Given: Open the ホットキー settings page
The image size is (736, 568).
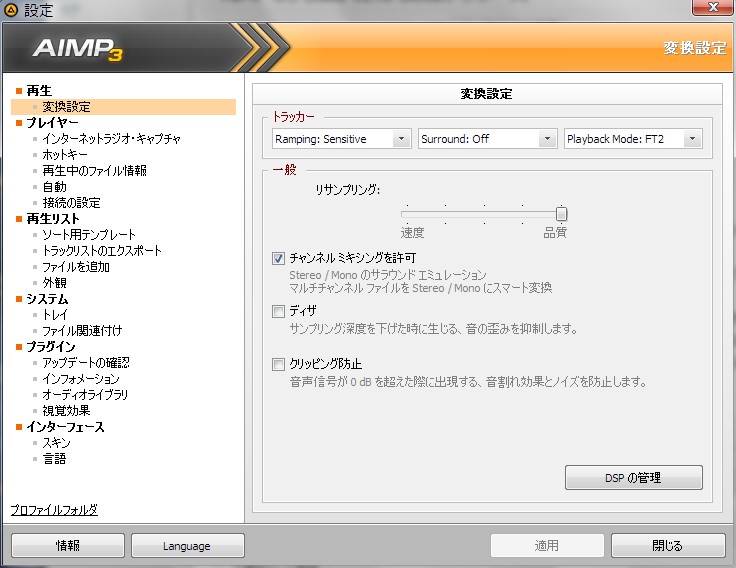Looking at the screenshot, I should click(65, 154).
